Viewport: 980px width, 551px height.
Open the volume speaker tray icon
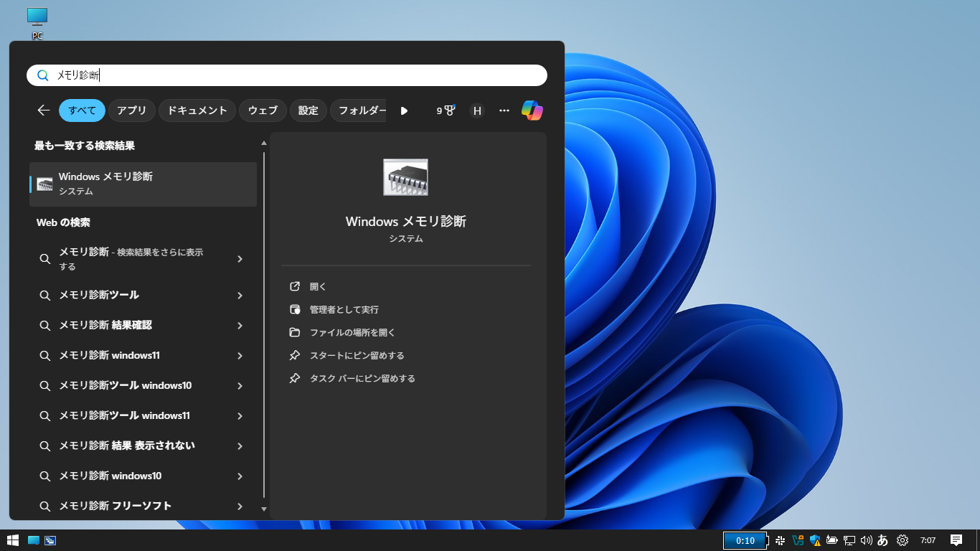pos(867,540)
